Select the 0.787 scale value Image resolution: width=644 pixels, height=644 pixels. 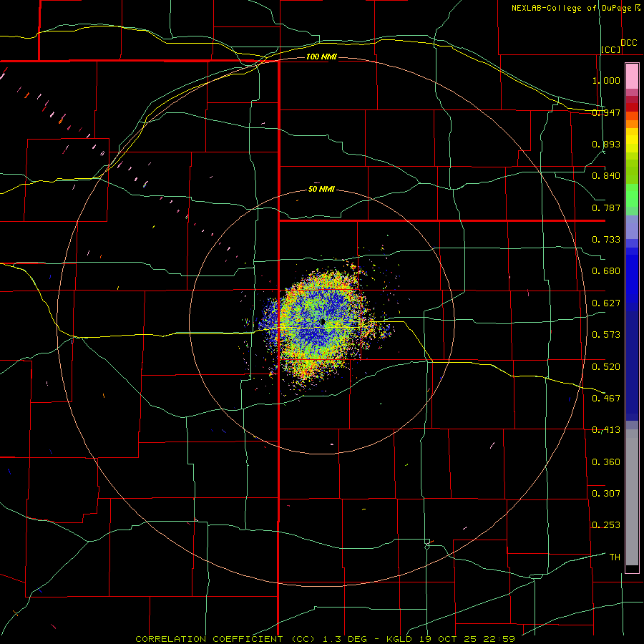click(606, 208)
